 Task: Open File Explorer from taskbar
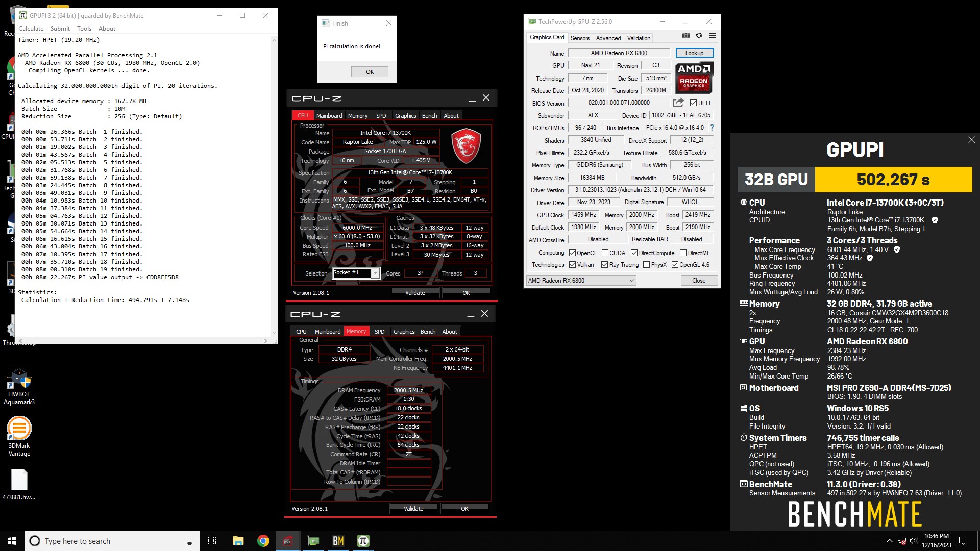238,541
